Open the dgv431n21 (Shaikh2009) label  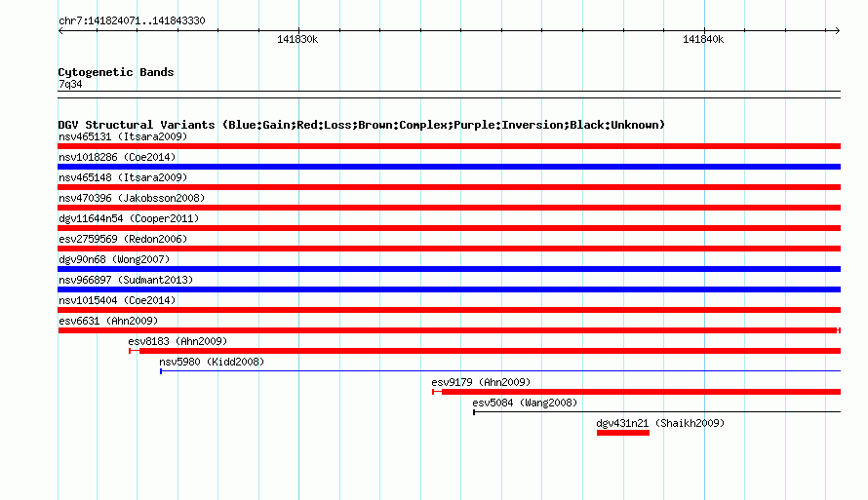(x=660, y=423)
